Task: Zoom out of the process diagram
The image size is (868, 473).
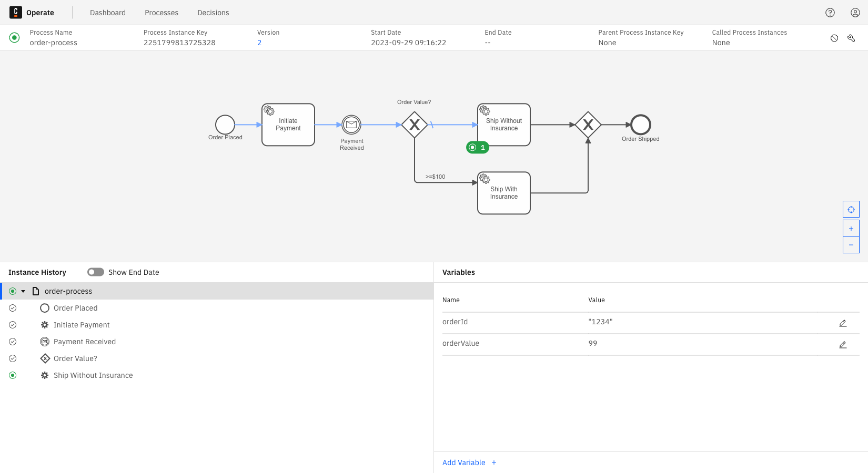Action: 851,244
